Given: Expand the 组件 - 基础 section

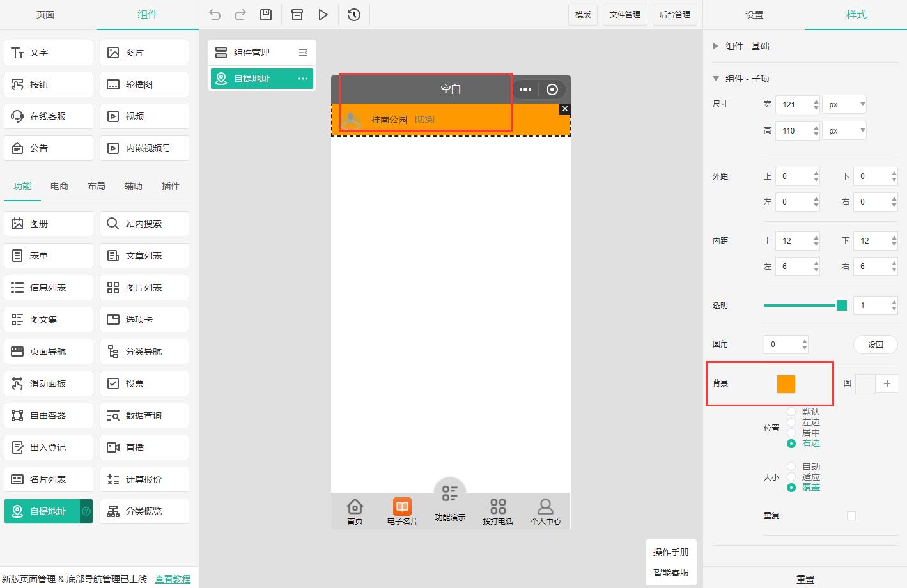Looking at the screenshot, I should (x=716, y=46).
